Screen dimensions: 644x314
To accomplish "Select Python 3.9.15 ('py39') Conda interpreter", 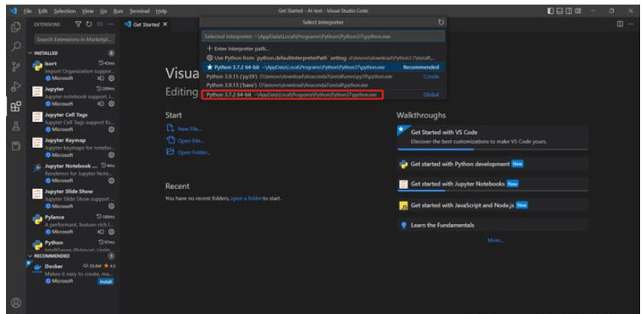I will point(324,76).
